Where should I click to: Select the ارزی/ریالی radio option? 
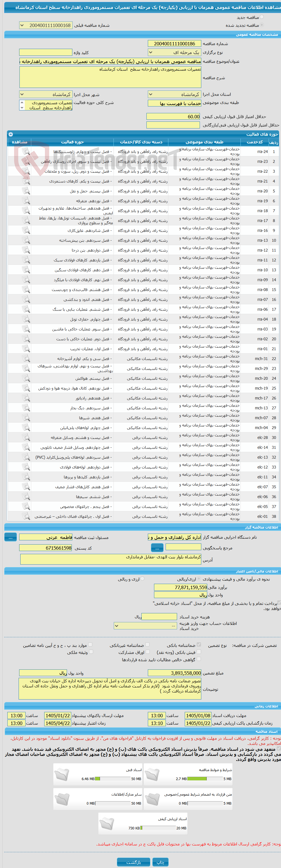[x=199, y=579]
